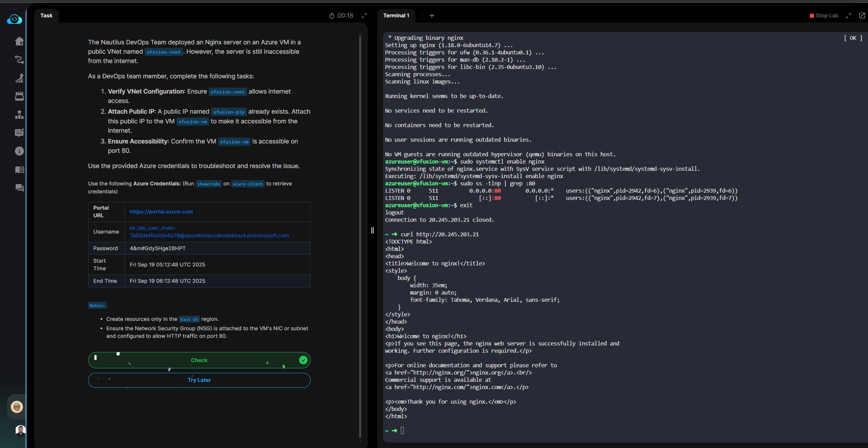This screenshot has width=868, height=448.
Task: Click the kk_lab_user_main username value
Action: [x=209, y=232]
